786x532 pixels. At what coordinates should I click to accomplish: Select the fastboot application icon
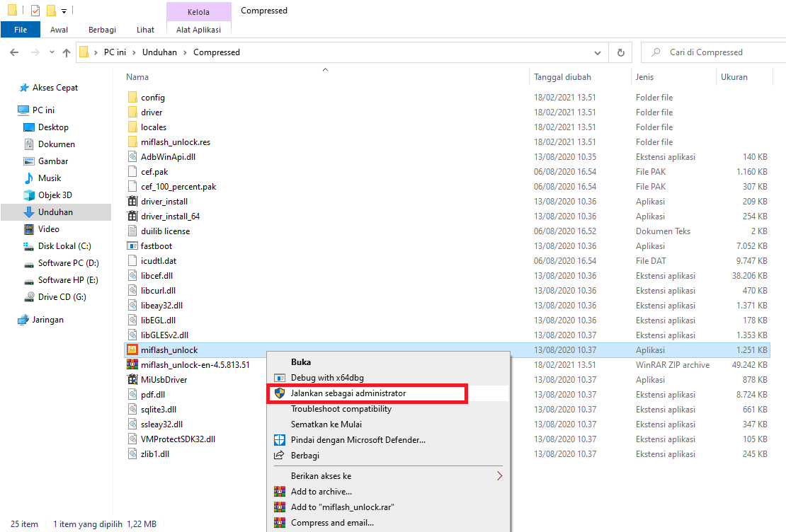132,246
